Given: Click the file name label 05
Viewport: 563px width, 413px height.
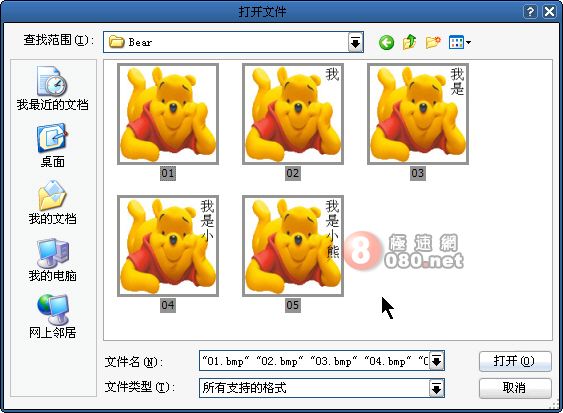Looking at the screenshot, I should [x=293, y=305].
